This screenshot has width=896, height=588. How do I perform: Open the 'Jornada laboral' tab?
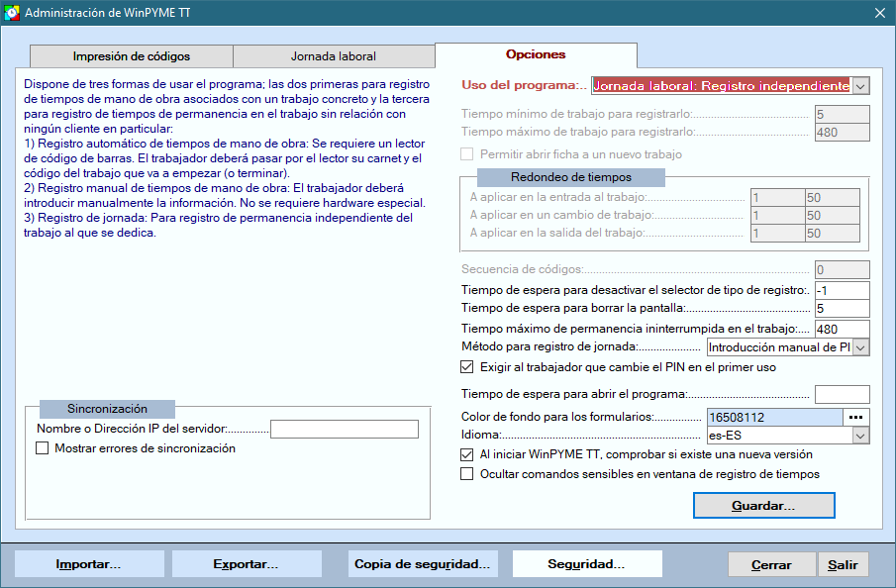(x=334, y=56)
